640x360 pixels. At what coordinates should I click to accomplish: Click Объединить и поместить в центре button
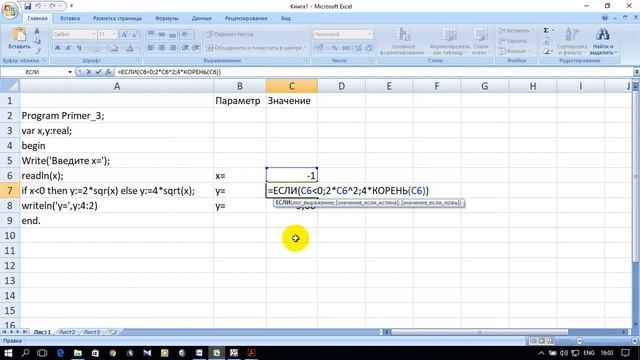(x=256, y=48)
